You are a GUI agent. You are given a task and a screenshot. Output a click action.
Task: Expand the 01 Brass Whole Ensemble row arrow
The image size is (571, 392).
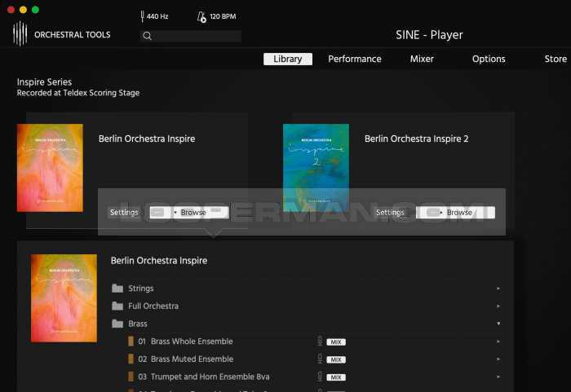point(498,341)
